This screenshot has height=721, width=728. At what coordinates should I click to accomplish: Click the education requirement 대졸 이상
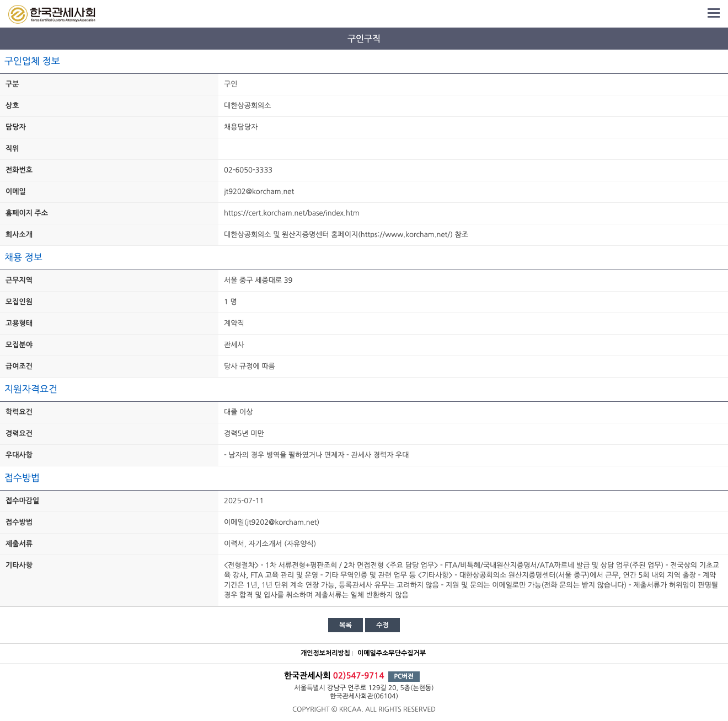pyautogui.click(x=238, y=412)
